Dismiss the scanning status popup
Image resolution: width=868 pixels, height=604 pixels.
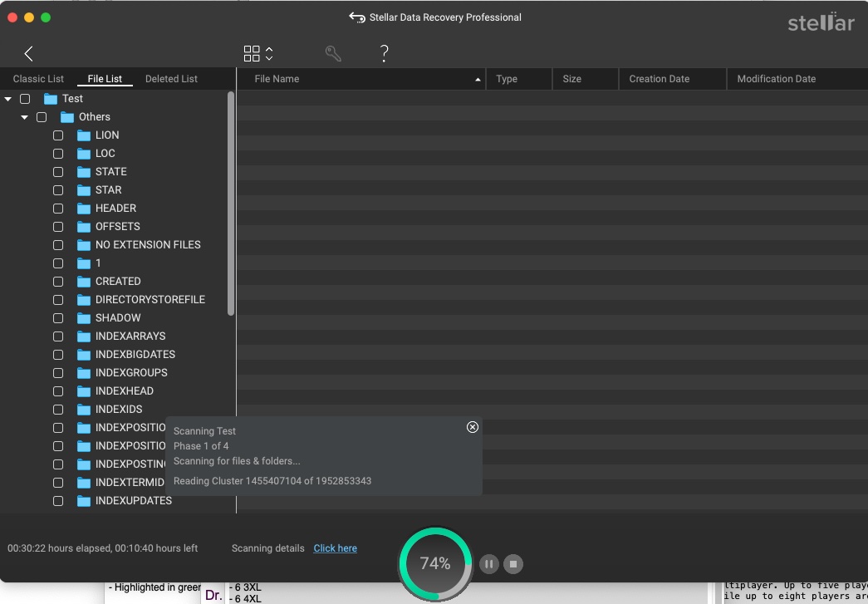472,427
